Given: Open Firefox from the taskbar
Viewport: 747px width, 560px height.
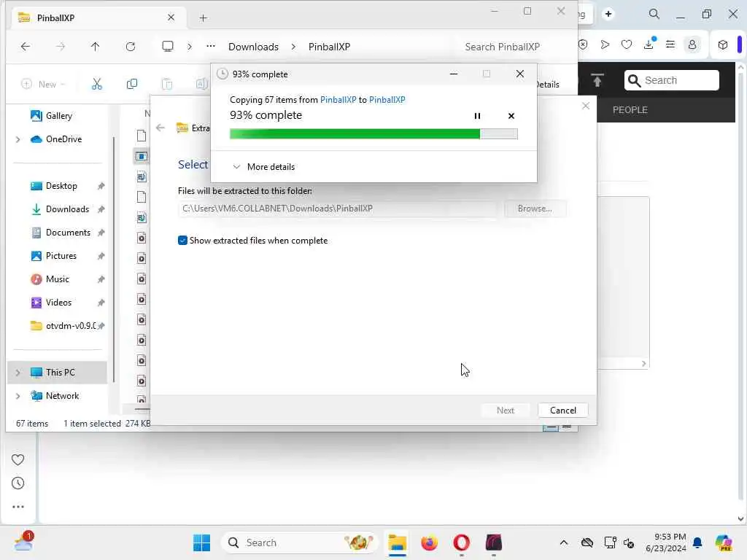Looking at the screenshot, I should point(429,542).
